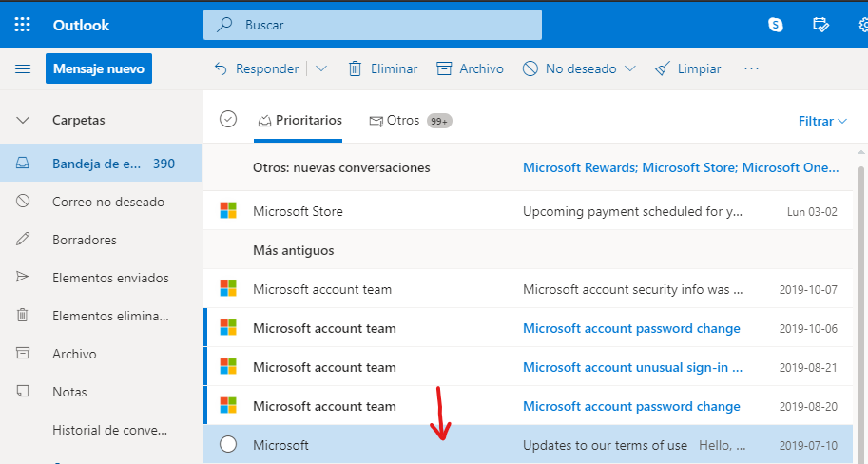868x464 pixels.
Task: Click the inbox tray icon in sidebar
Action: click(x=22, y=163)
